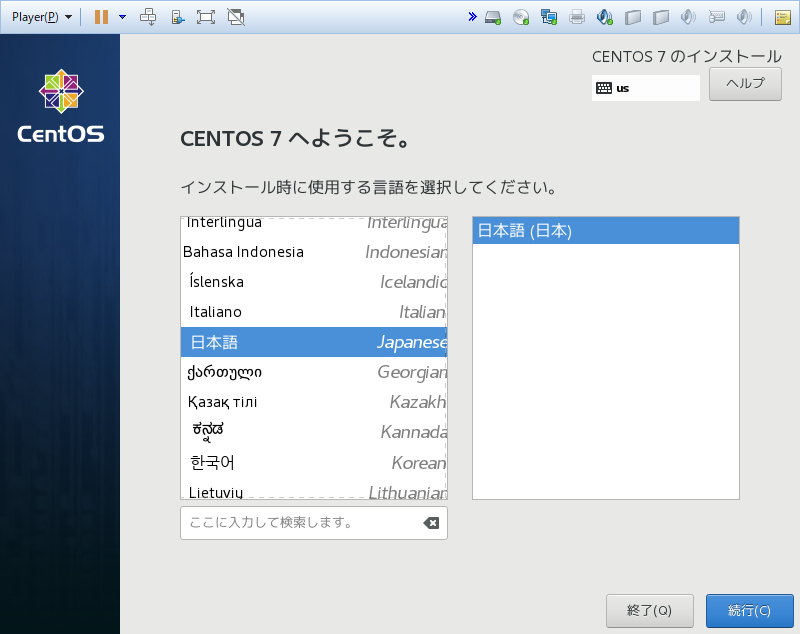The height and width of the screenshot is (634, 800).
Task: Select 한국어 Korean language row
Action: click(x=314, y=463)
